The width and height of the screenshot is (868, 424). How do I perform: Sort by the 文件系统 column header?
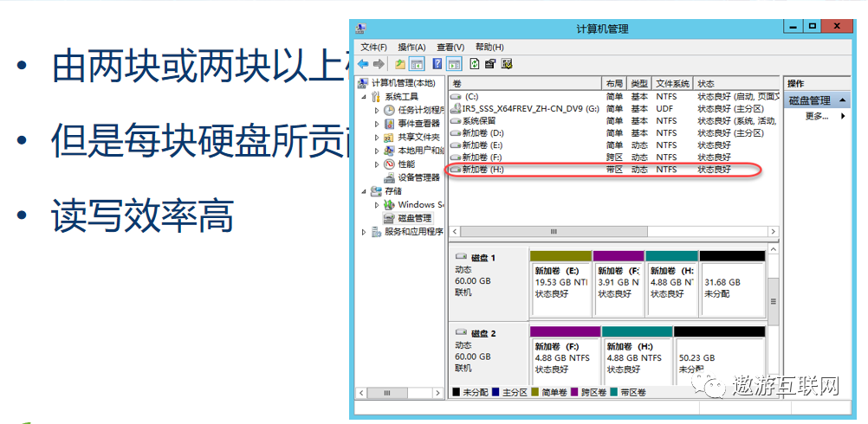point(672,83)
